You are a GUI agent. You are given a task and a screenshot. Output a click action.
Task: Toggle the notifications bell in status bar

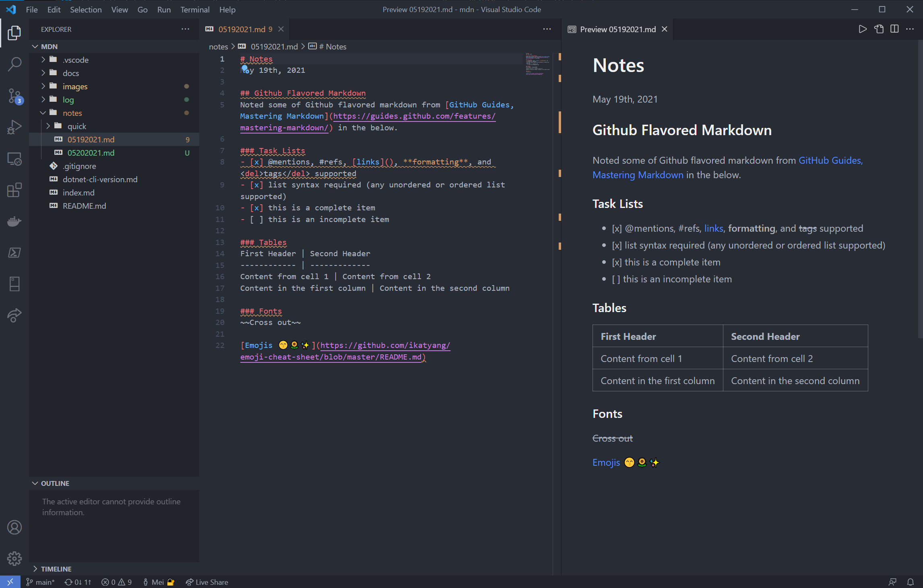tap(910, 582)
